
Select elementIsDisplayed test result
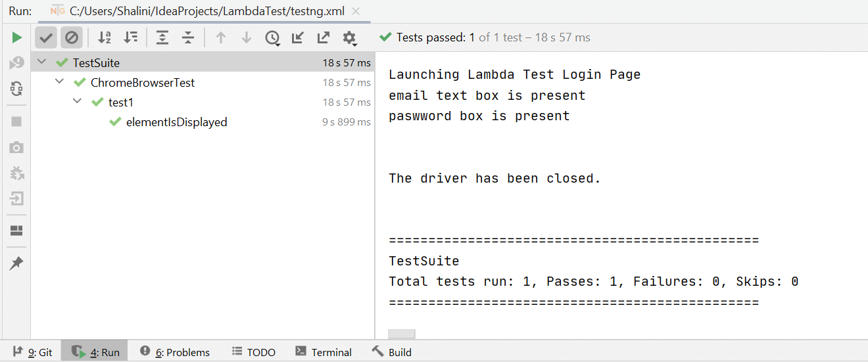click(176, 122)
